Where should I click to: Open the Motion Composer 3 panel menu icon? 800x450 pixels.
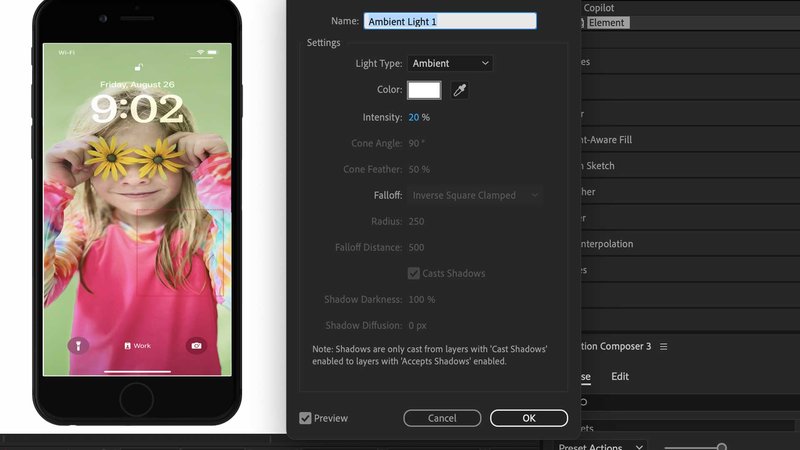coord(663,347)
